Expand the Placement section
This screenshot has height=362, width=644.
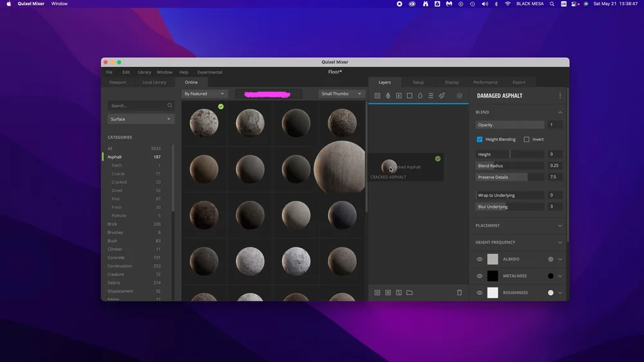pos(560,225)
